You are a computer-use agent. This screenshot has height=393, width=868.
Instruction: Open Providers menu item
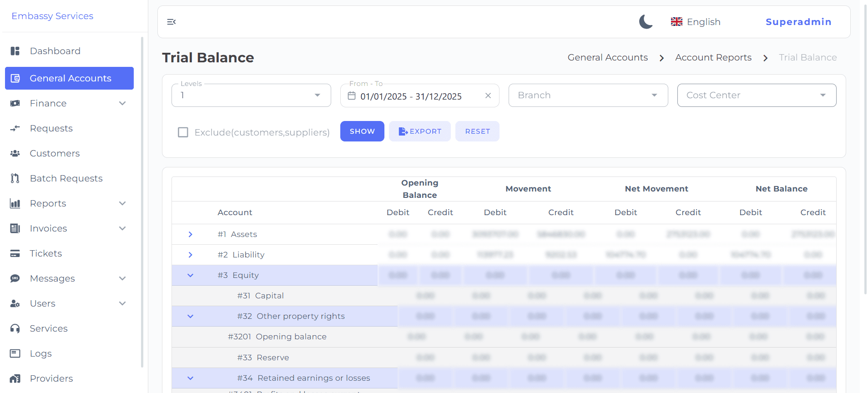click(x=69, y=378)
